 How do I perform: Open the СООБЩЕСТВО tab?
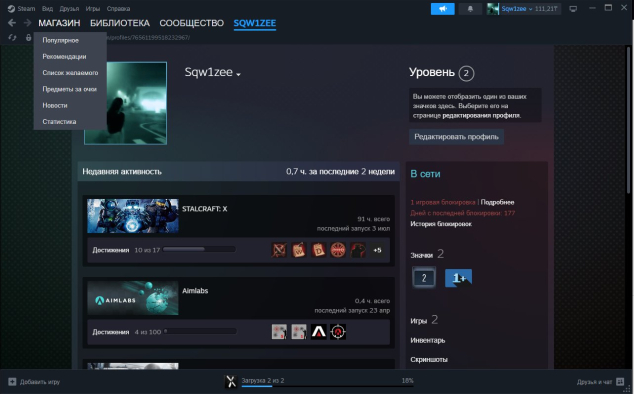pyautogui.click(x=191, y=23)
